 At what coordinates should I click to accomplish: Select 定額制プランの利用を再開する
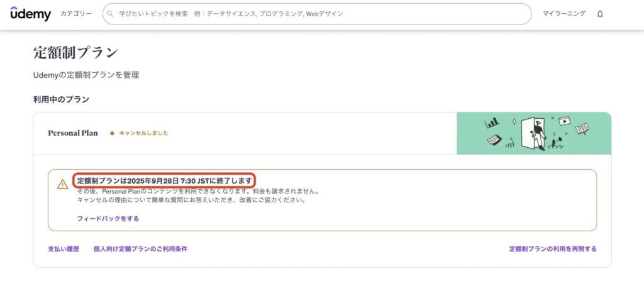click(552, 249)
